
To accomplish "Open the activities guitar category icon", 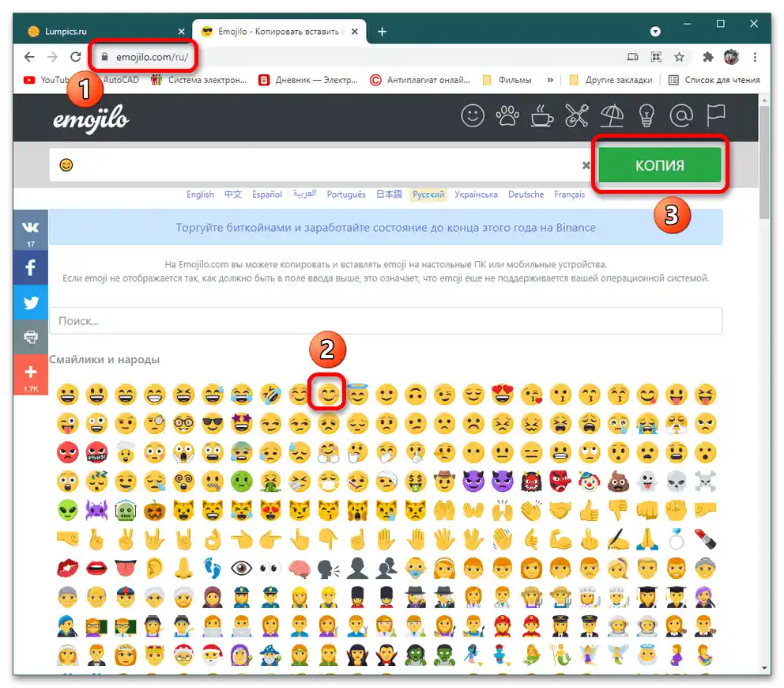I will click(576, 116).
